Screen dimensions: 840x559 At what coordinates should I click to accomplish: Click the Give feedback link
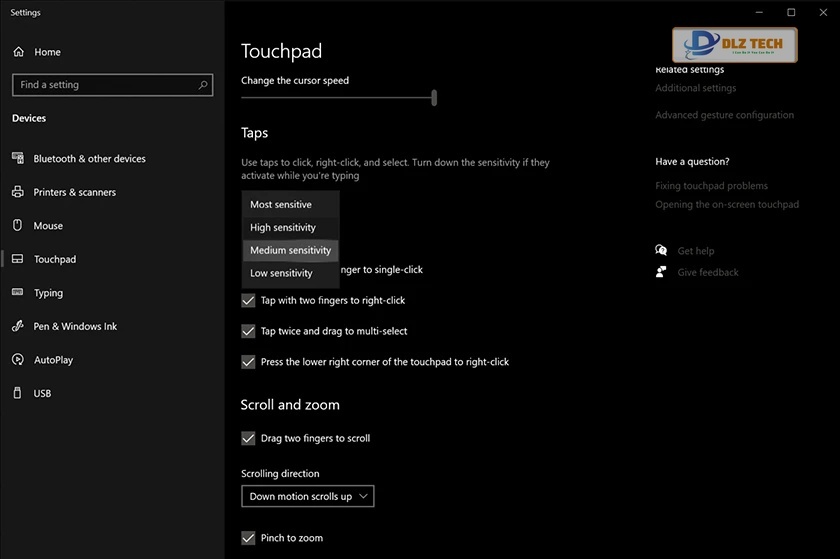[x=708, y=272]
